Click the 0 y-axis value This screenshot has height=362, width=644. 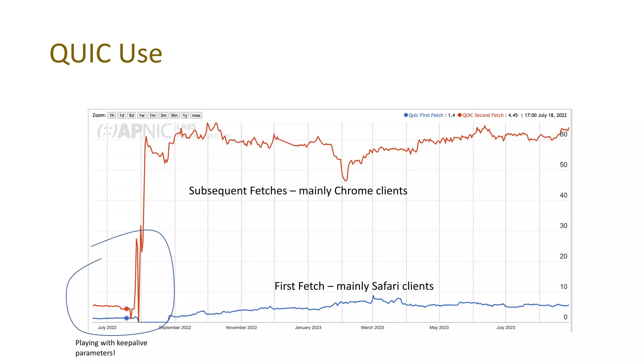(x=565, y=317)
